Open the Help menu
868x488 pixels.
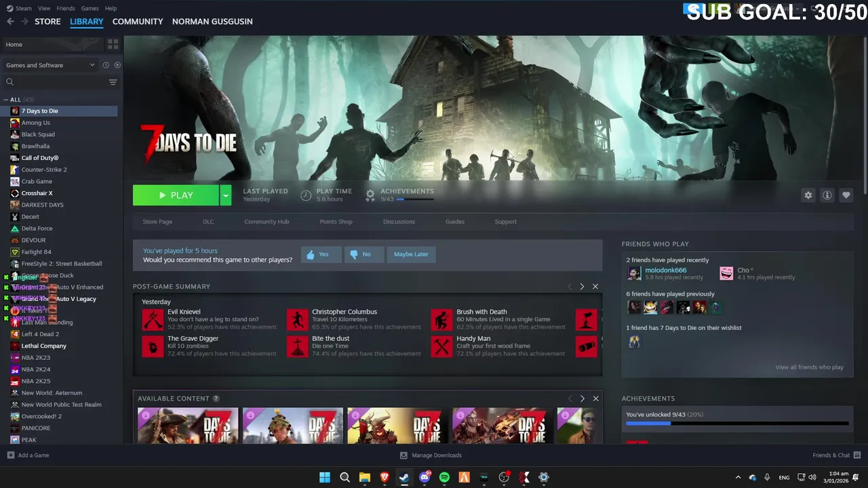coord(111,8)
